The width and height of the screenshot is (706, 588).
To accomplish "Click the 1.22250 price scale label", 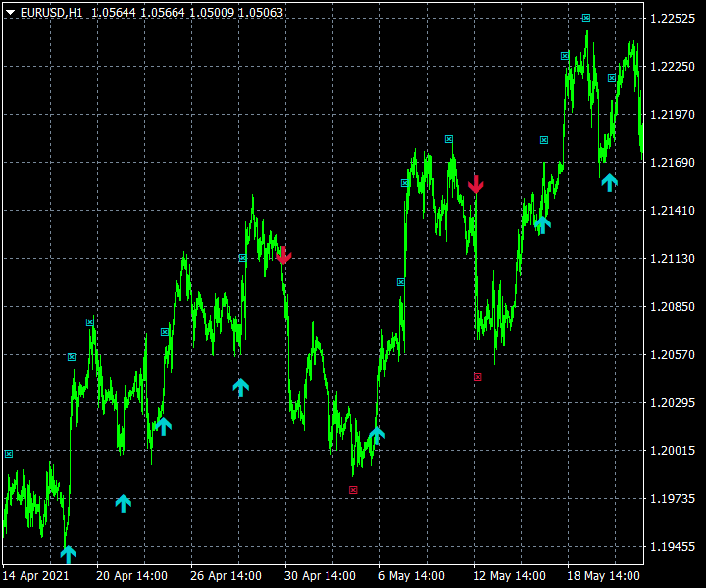I will click(x=673, y=66).
